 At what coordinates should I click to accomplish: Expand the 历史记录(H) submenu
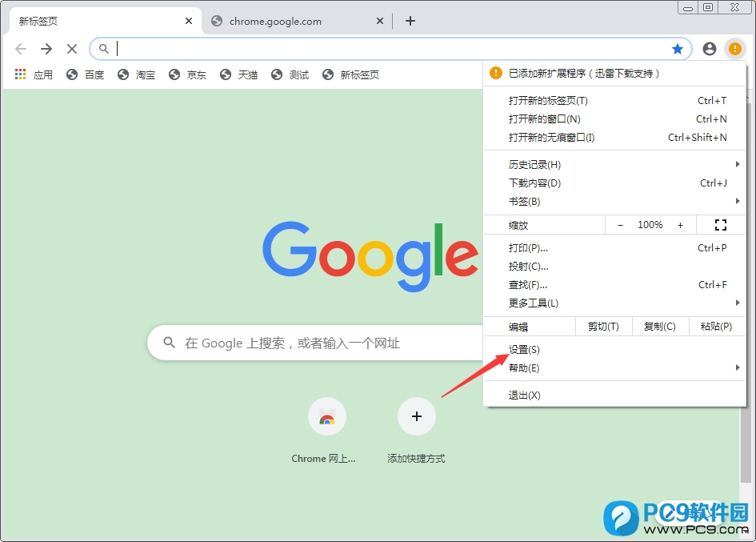pos(614,165)
